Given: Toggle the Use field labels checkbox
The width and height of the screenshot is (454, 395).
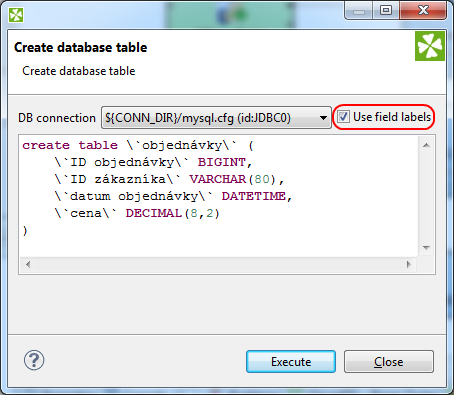Looking at the screenshot, I should (x=343, y=117).
